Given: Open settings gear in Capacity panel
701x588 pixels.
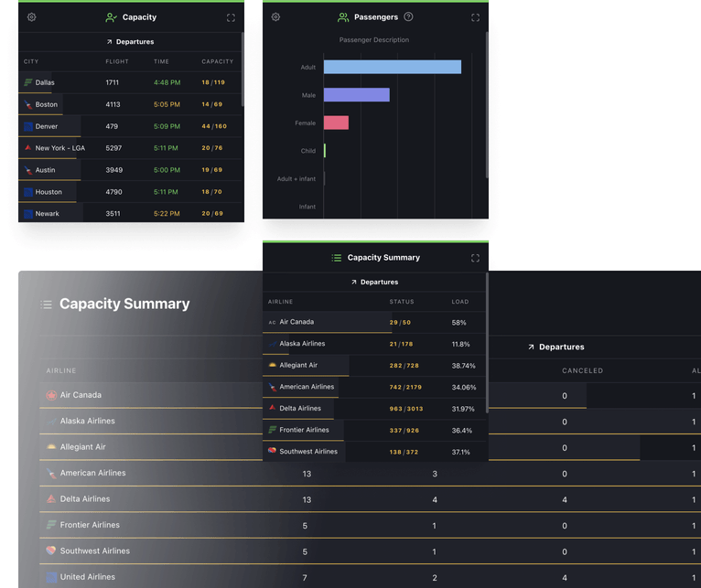Looking at the screenshot, I should (x=32, y=17).
